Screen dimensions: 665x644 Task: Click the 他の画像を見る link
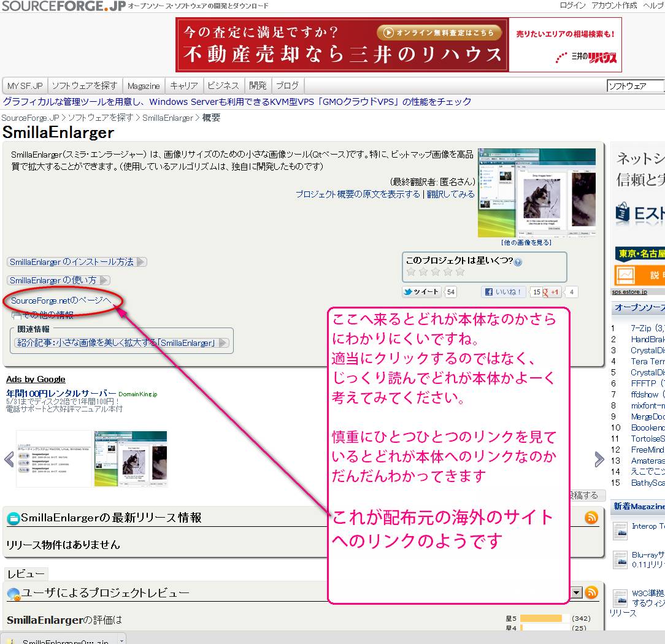click(x=526, y=242)
